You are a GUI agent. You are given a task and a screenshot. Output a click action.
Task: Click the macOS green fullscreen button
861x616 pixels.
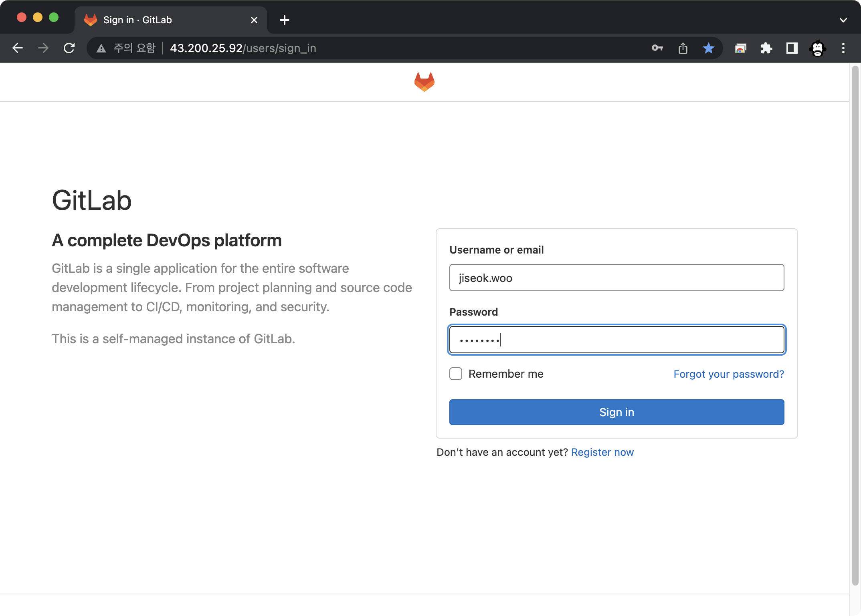(54, 18)
